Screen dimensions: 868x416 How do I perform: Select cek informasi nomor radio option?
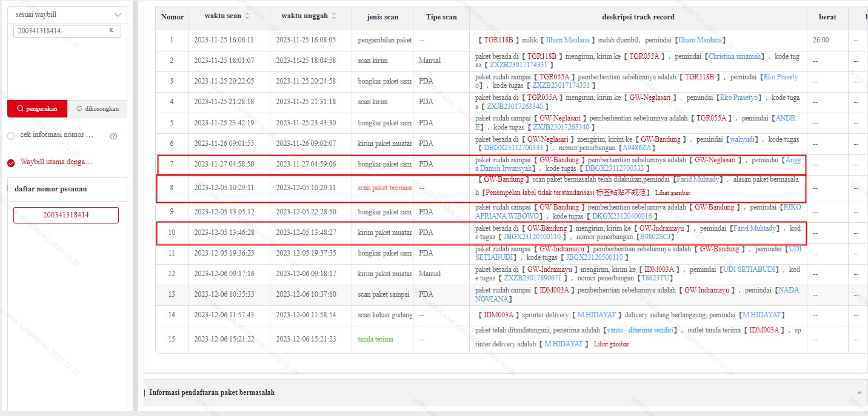pos(11,136)
